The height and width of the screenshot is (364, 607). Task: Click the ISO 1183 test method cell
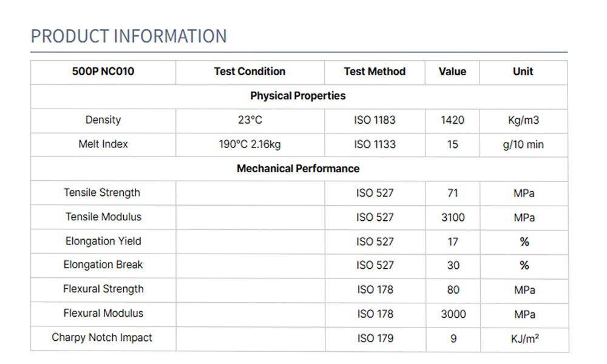375,120
